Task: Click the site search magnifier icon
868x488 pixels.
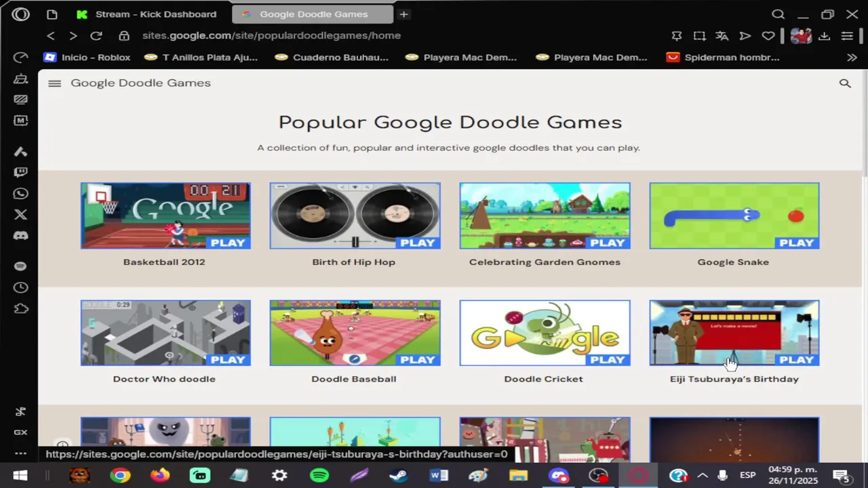Action: (845, 83)
